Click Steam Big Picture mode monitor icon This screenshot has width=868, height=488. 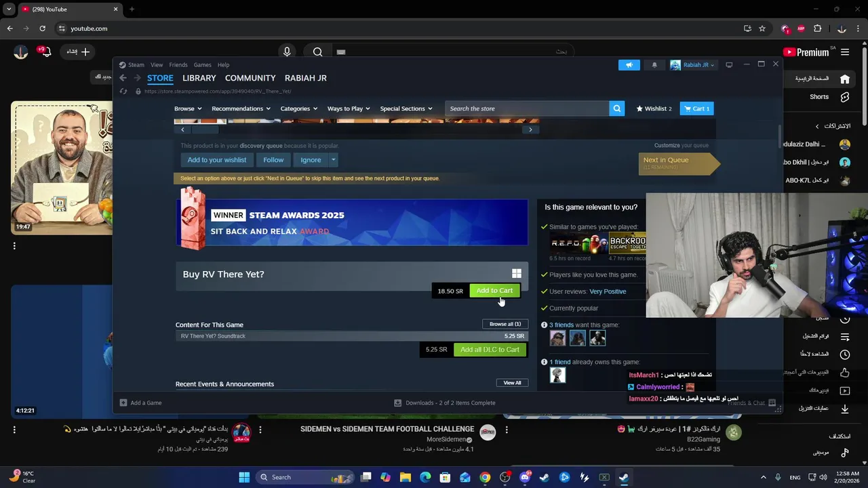click(729, 65)
